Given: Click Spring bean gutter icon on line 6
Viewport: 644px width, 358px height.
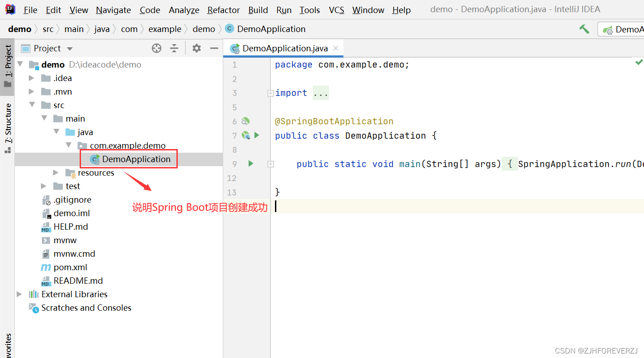Looking at the screenshot, I should (245, 121).
